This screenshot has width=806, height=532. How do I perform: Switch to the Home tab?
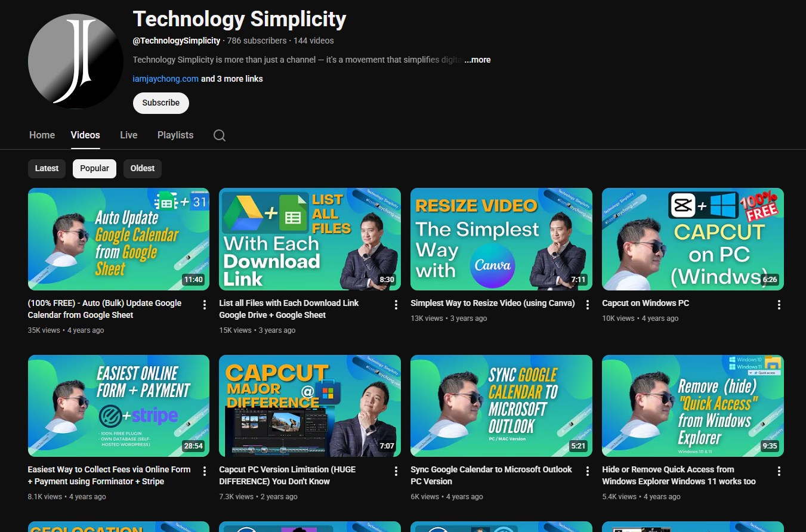42,135
